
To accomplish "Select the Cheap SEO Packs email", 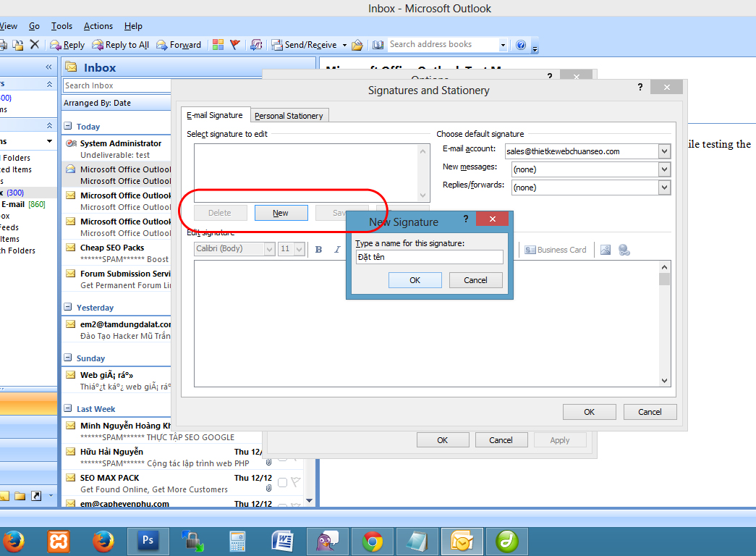I will click(x=116, y=253).
